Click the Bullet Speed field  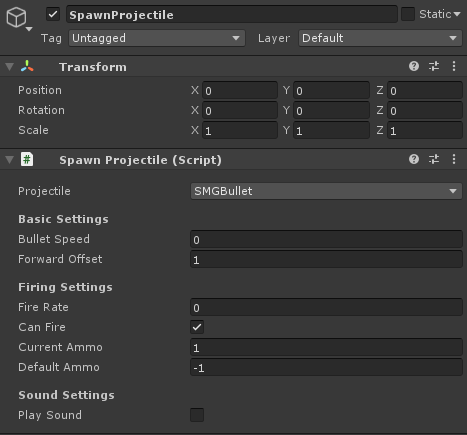point(326,239)
